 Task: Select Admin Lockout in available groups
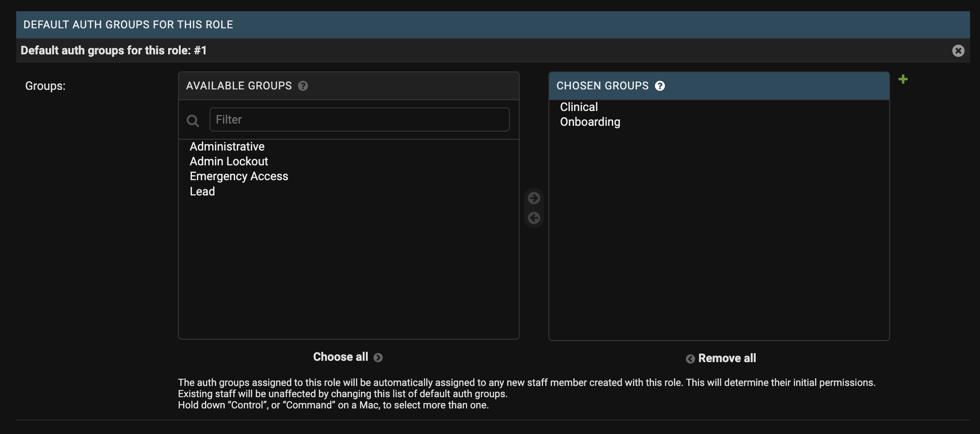click(x=229, y=161)
